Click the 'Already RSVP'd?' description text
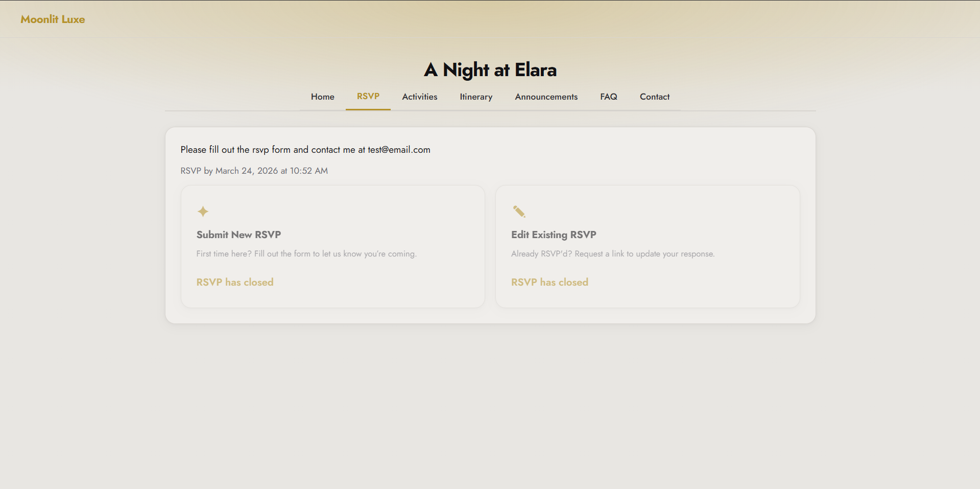This screenshot has height=489, width=980. pos(612,254)
